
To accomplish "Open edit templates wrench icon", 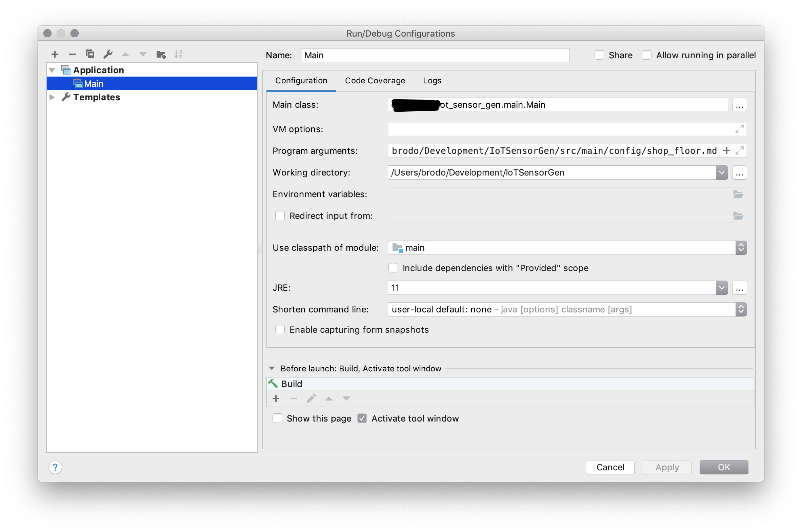I will [108, 54].
